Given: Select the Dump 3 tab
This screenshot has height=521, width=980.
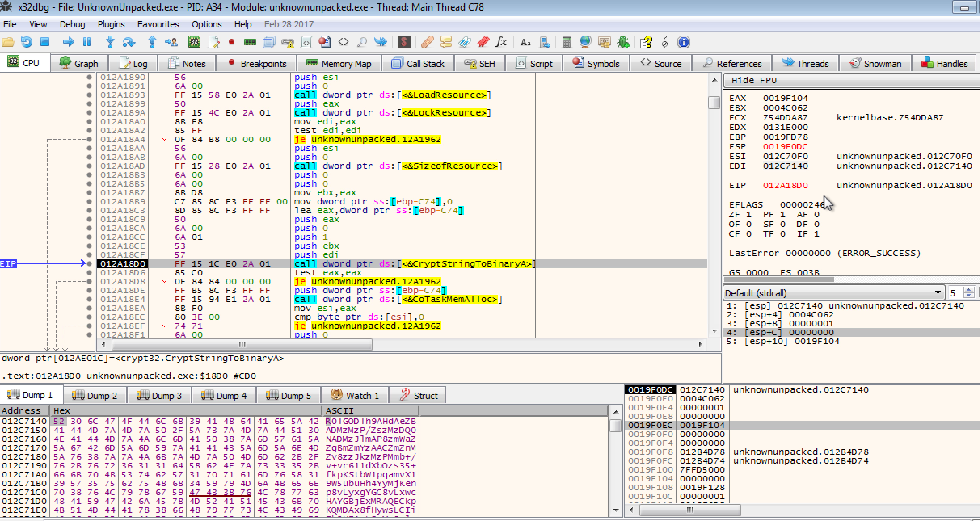Looking at the screenshot, I should [x=159, y=395].
